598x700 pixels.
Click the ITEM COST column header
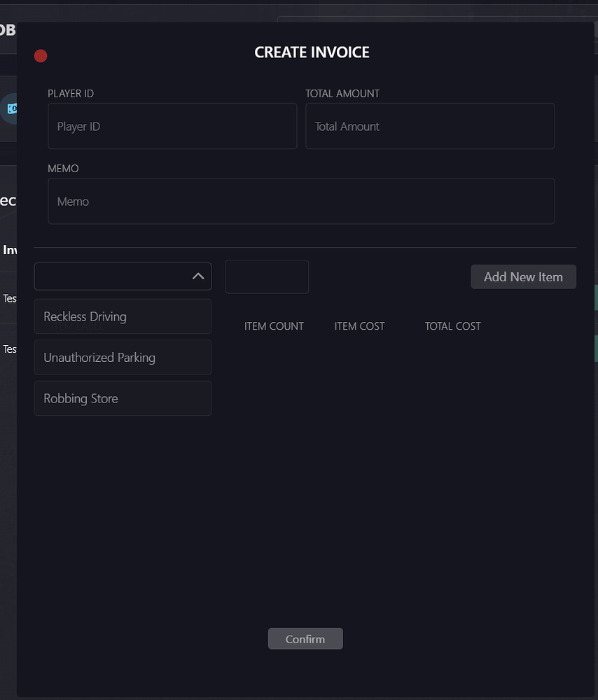[359, 325]
